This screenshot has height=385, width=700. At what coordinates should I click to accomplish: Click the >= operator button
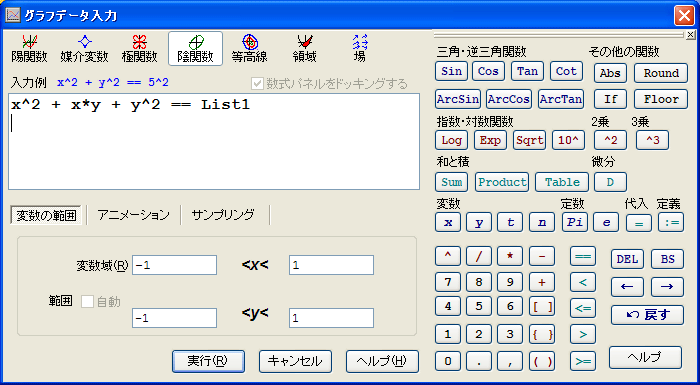[x=583, y=362]
